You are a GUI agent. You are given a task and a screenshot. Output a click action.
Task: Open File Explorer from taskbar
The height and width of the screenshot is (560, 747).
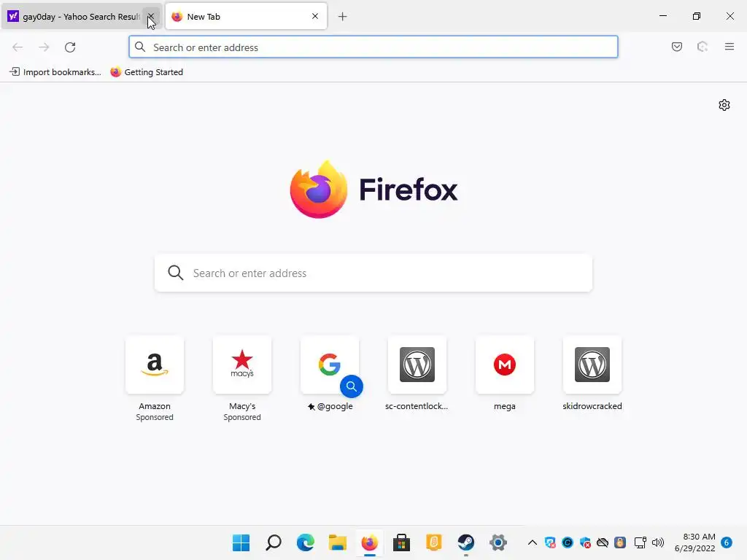tap(337, 542)
